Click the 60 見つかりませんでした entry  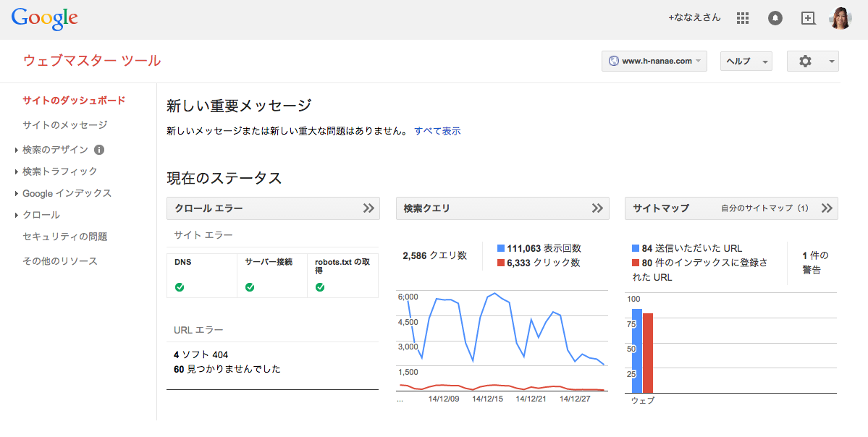(227, 369)
